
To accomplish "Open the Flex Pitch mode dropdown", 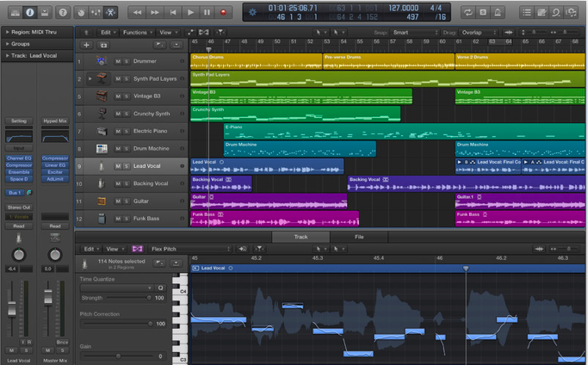I will (190, 249).
